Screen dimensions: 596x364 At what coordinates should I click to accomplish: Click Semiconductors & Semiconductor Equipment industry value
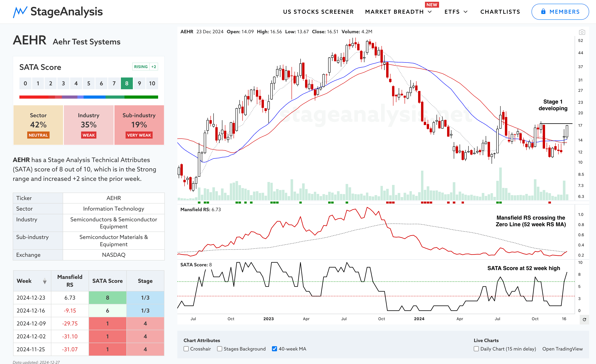[113, 223]
